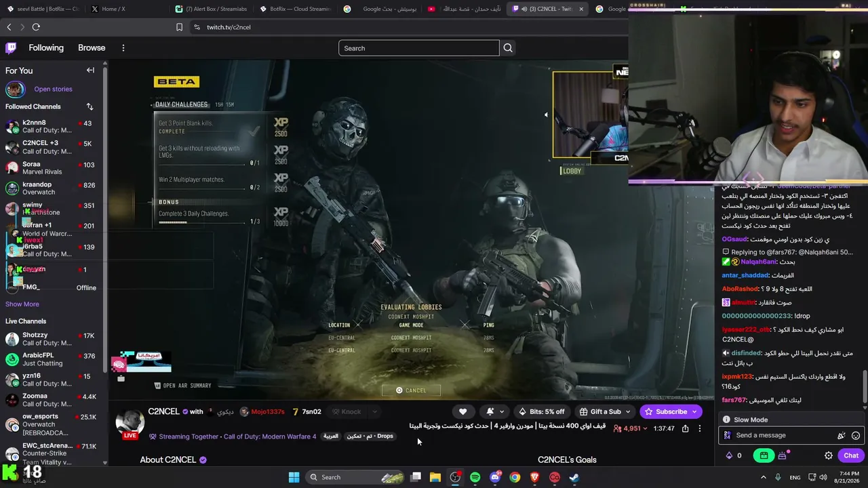Open the emote picker in chat
This screenshot has height=488, width=868.
pyautogui.click(x=856, y=436)
